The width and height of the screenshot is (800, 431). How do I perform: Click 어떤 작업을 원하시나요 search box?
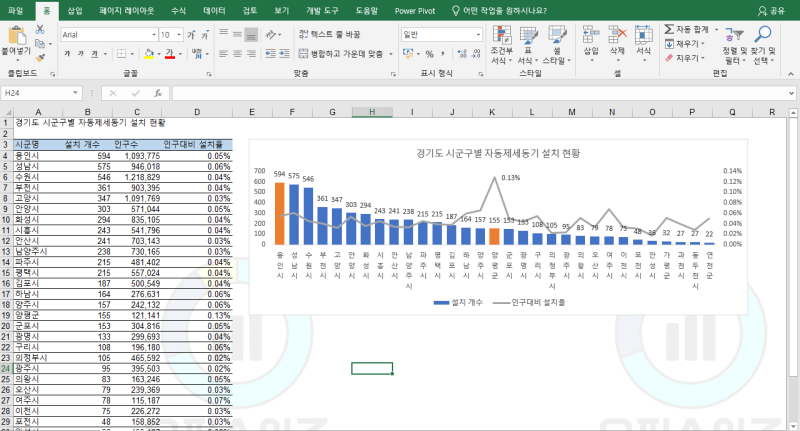click(x=499, y=11)
